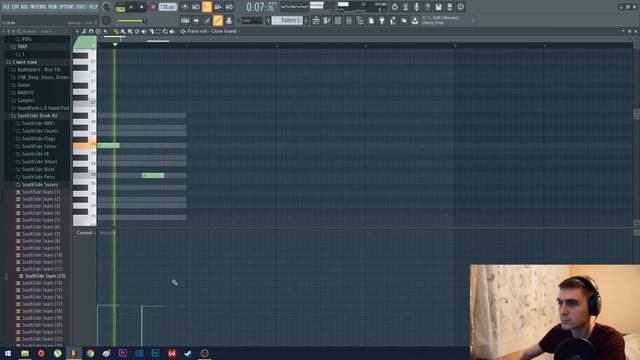Select the paint brush tool
Viewport: 640px width, 360px height.
pyautogui.click(x=123, y=31)
